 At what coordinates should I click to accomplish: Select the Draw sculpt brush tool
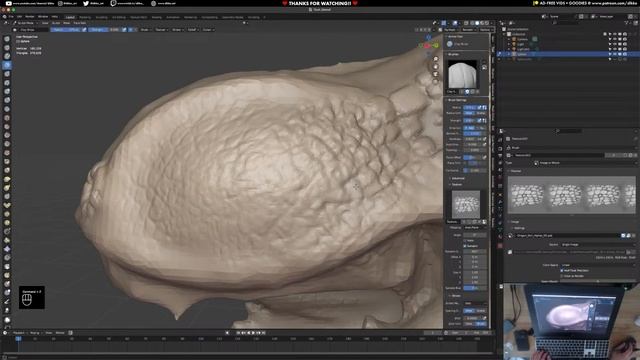coord(7,39)
